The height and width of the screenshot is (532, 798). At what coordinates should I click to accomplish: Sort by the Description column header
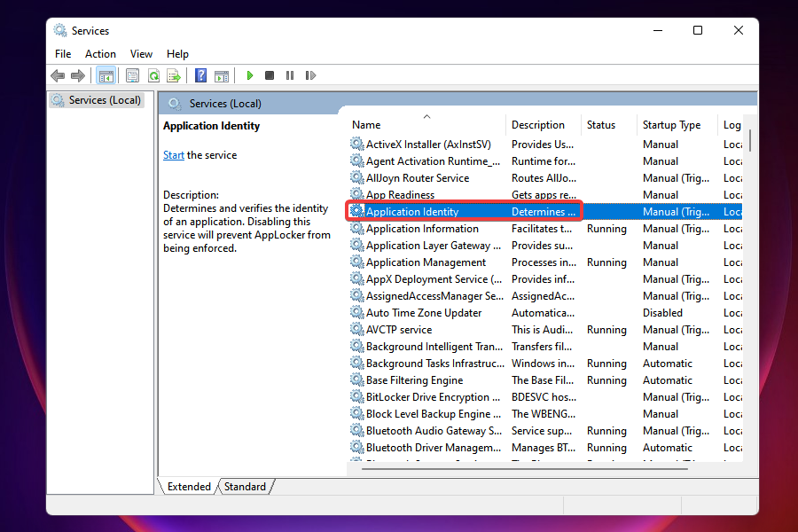(x=538, y=125)
